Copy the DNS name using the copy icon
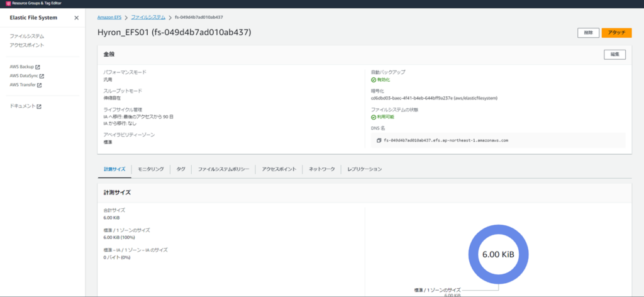Viewport: 644px width, 297px height. click(379, 140)
